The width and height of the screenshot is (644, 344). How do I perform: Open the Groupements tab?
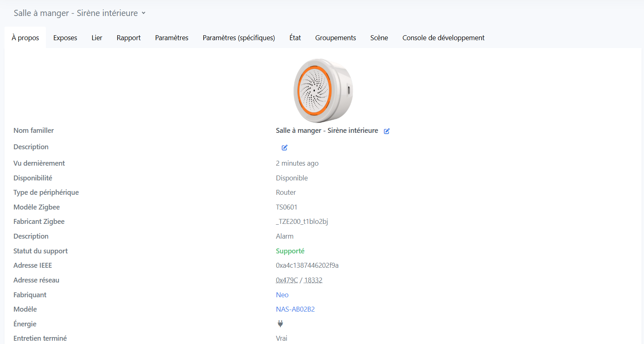pyautogui.click(x=335, y=38)
